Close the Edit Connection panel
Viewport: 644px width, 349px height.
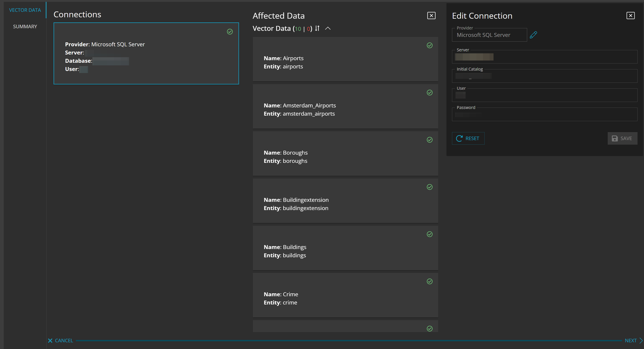630,15
